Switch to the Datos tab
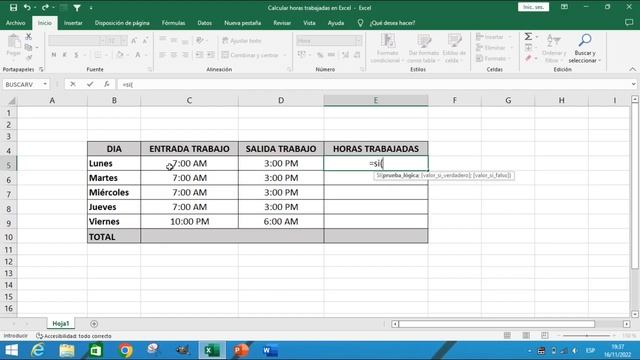The image size is (640, 360). 204,23
